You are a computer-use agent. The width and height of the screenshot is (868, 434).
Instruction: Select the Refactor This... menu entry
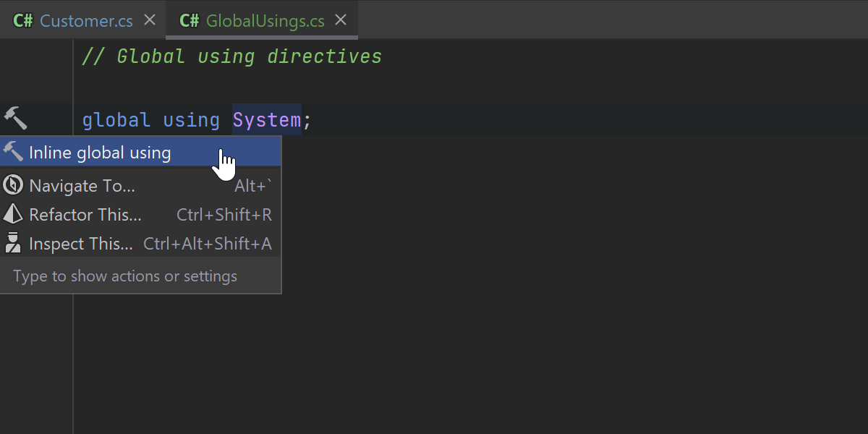[x=85, y=215]
